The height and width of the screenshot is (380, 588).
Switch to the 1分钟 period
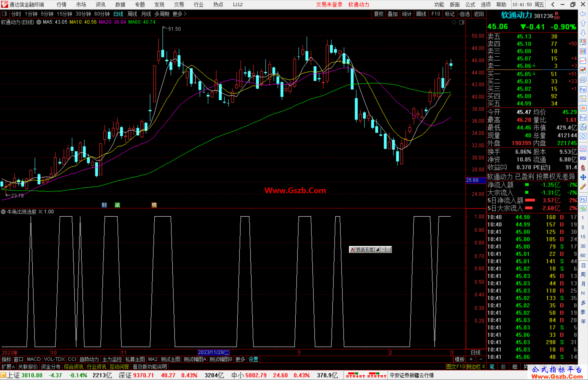pos(31,14)
